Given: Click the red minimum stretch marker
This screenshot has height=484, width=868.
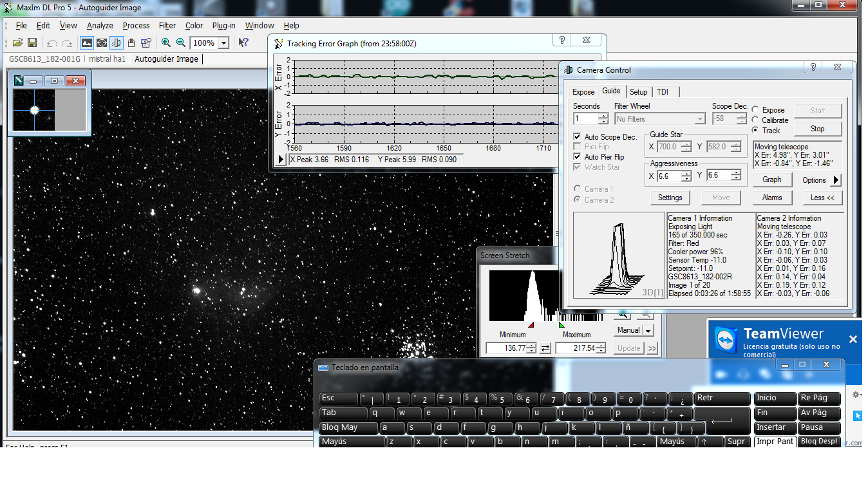Looking at the screenshot, I should 531,324.
